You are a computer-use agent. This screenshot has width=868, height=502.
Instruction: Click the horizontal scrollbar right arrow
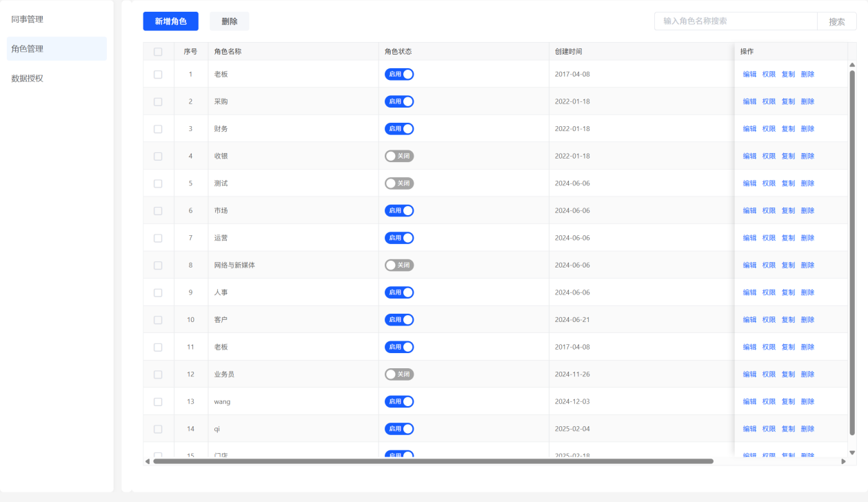(x=843, y=461)
